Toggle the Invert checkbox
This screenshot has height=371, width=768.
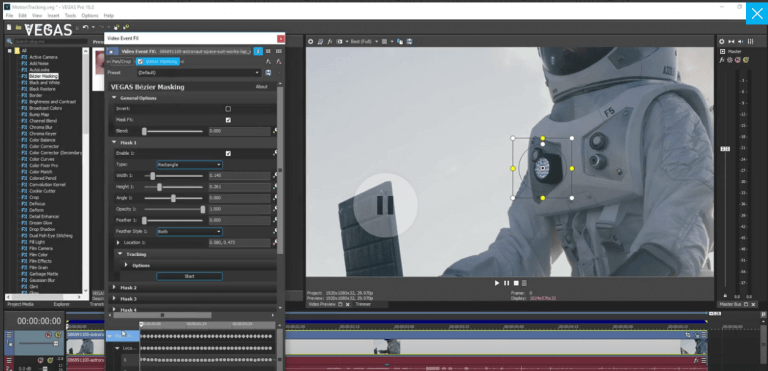(x=228, y=109)
